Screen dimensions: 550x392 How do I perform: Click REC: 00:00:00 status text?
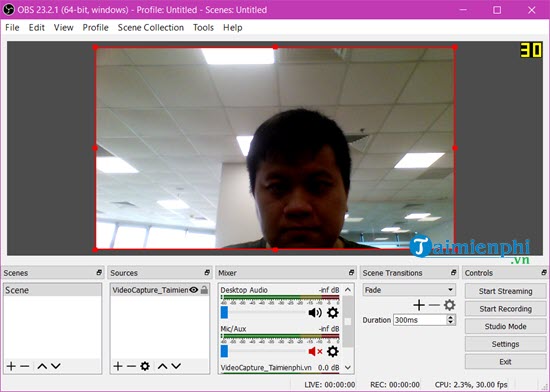click(x=395, y=385)
